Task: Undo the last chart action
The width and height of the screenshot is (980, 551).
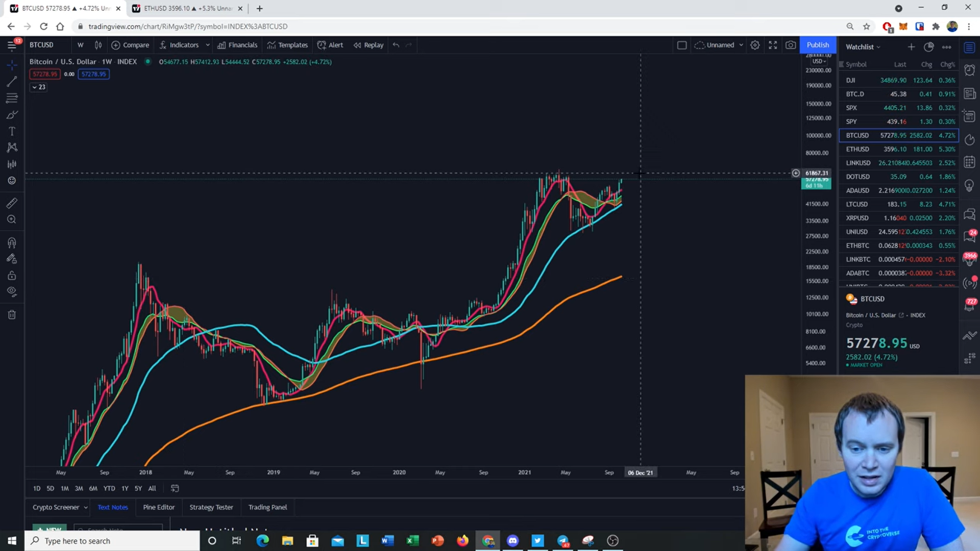Action: 396,45
